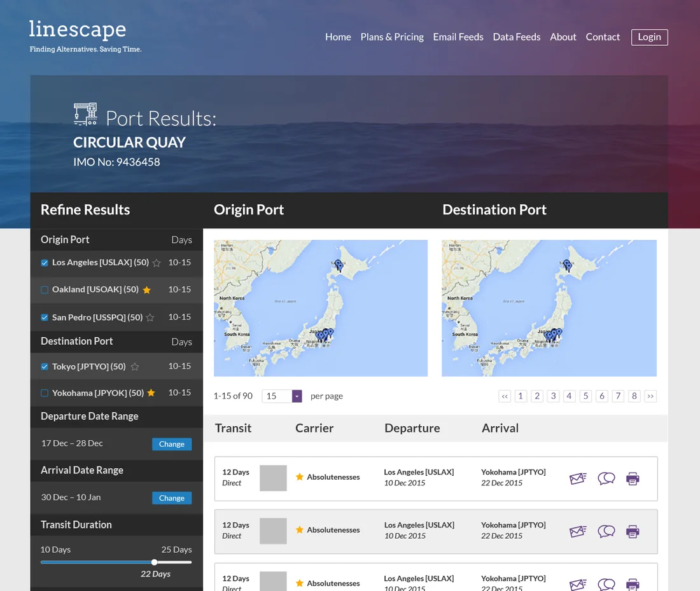Check the Oakland [USOAK] checkbox
This screenshot has width=700, height=591.
(44, 290)
